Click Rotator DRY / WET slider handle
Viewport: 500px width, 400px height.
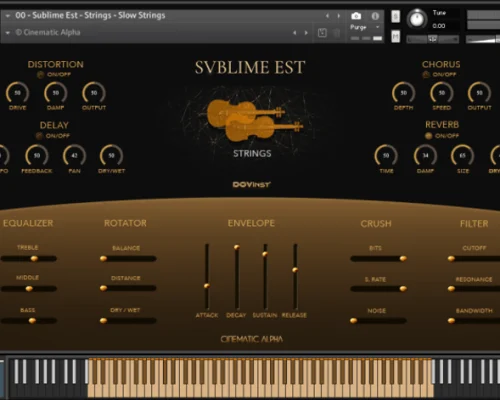coord(103,321)
